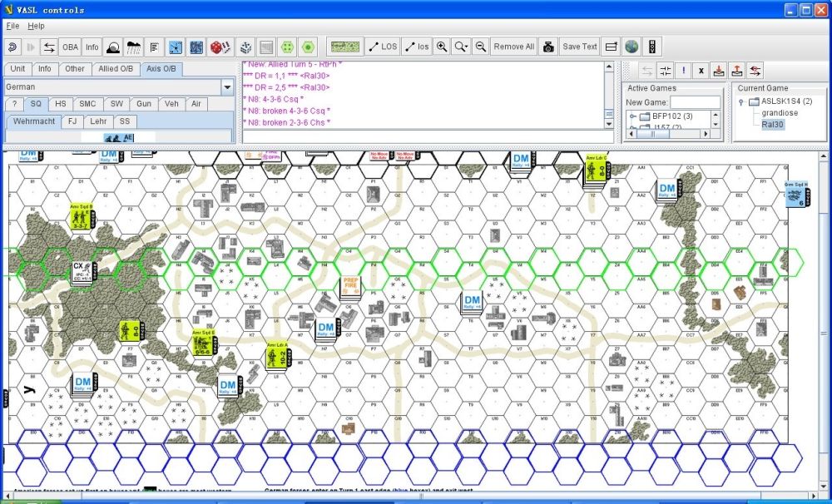Screen dimensions: 832x504
Task: Click the zoom in magnifier
Action: [442, 47]
